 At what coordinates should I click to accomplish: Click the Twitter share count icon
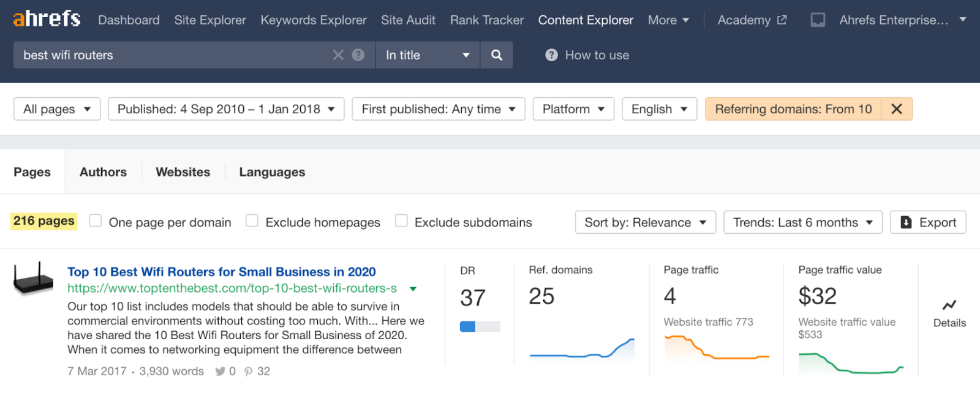coord(220,372)
